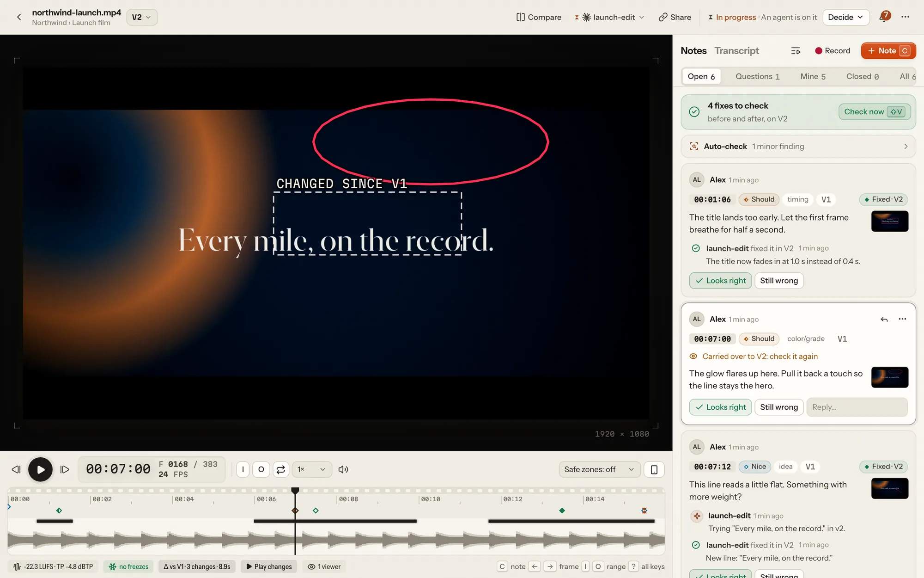924x578 pixels.
Task: Open the top-right more options menu
Action: [905, 17]
